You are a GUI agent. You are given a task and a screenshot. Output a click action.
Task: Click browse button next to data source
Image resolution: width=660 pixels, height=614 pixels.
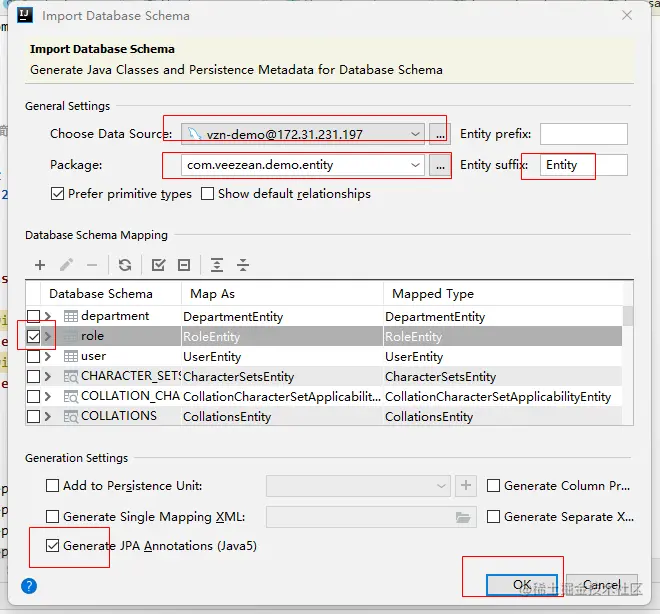coord(440,135)
